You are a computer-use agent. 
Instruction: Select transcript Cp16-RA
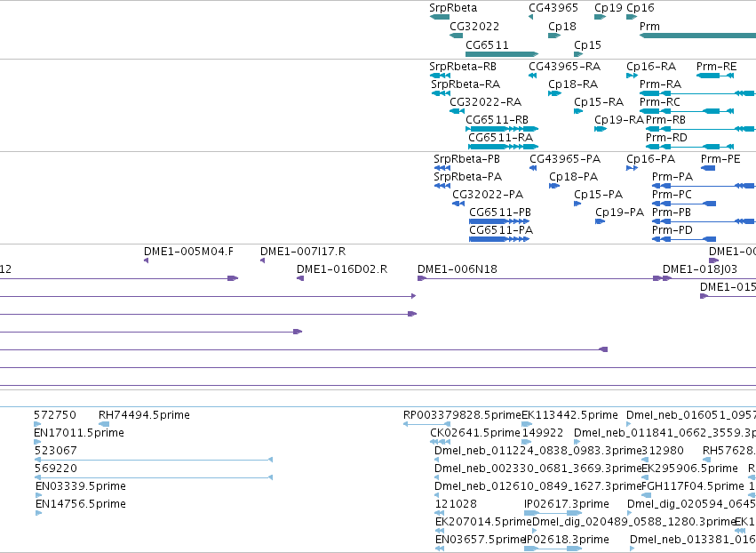[632, 76]
